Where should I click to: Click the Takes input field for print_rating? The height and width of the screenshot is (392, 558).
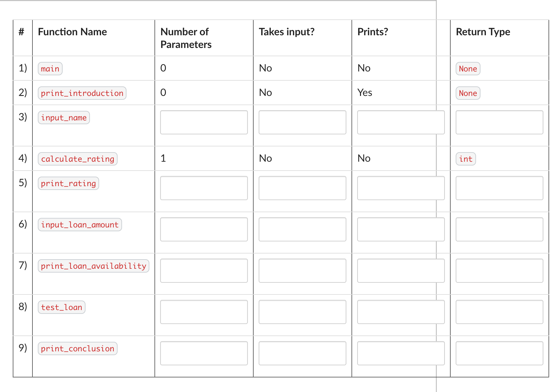302,188
